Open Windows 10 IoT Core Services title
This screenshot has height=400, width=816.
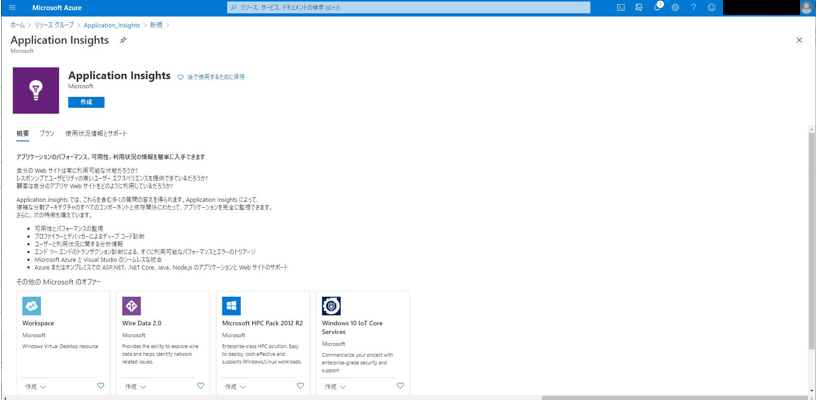pos(352,327)
